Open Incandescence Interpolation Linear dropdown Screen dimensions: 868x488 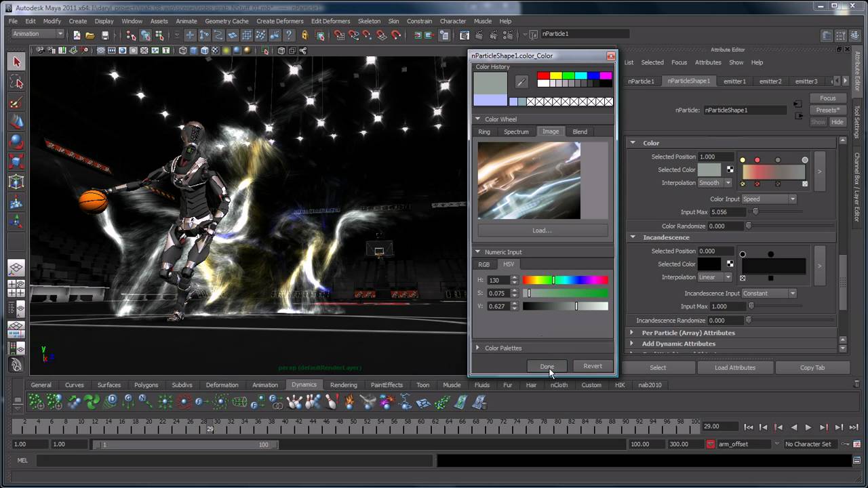coord(715,277)
